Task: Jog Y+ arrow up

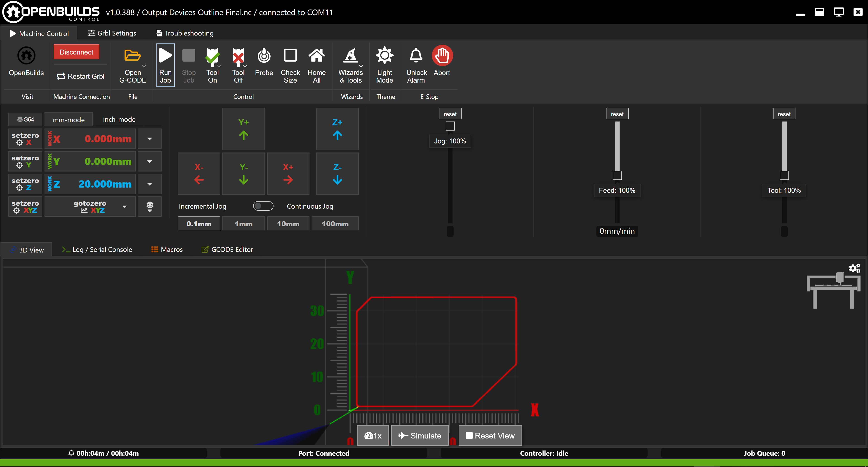Action: pyautogui.click(x=243, y=129)
